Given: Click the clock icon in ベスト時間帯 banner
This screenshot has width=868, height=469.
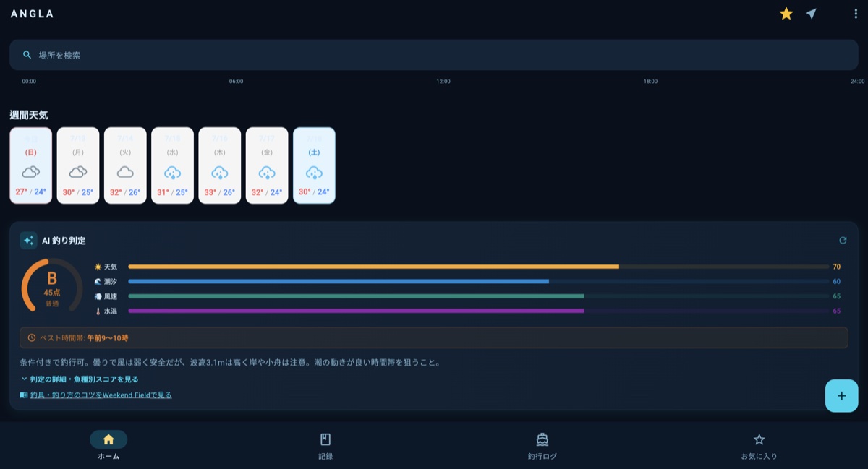Looking at the screenshot, I should [31, 337].
